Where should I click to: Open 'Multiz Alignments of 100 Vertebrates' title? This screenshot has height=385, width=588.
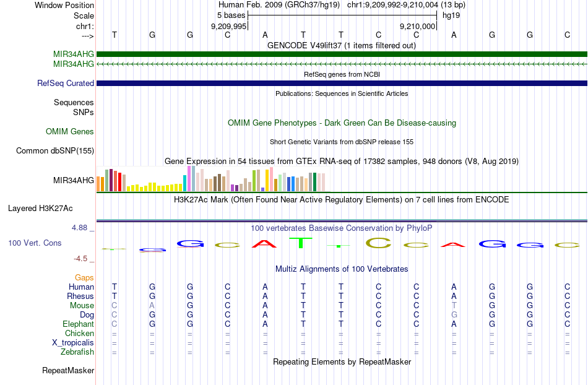coord(342,269)
